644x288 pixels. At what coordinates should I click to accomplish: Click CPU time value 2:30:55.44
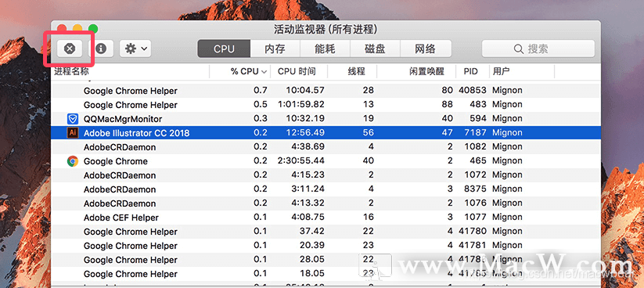pyautogui.click(x=300, y=161)
